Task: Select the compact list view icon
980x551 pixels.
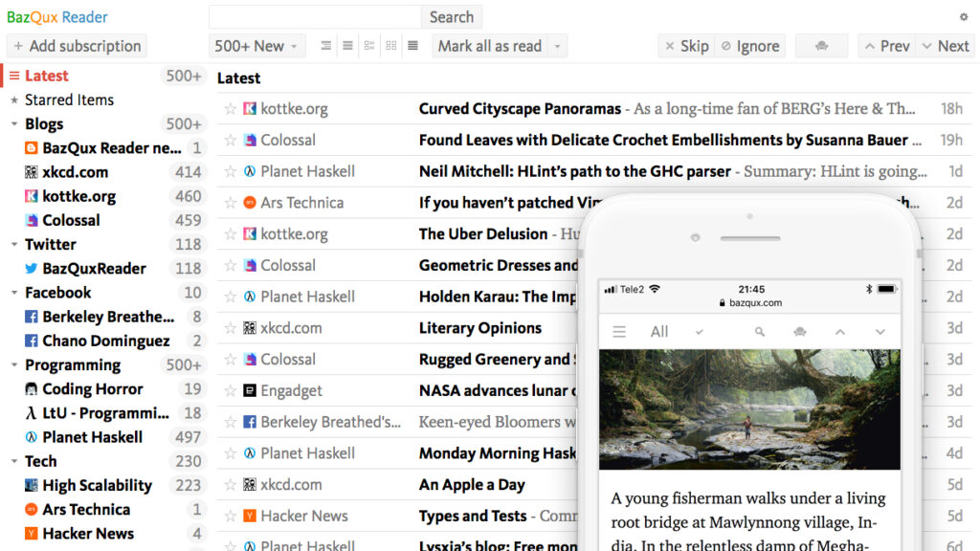Action: tap(326, 45)
